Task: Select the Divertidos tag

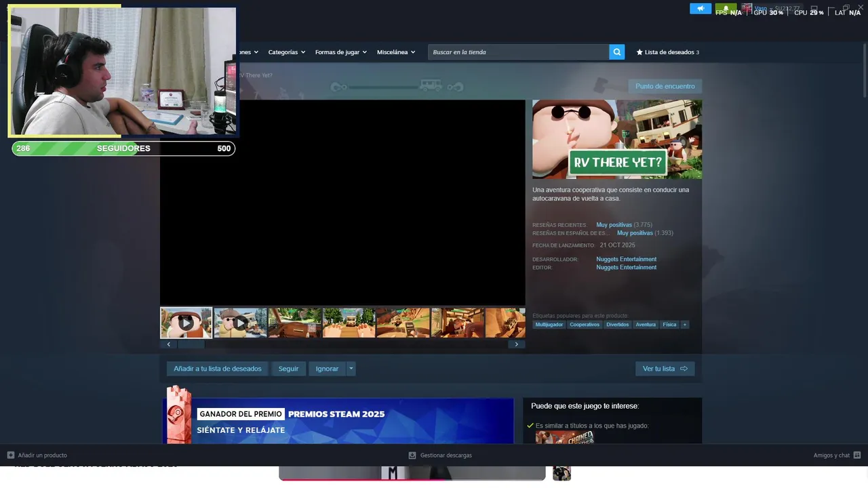Action: point(618,325)
